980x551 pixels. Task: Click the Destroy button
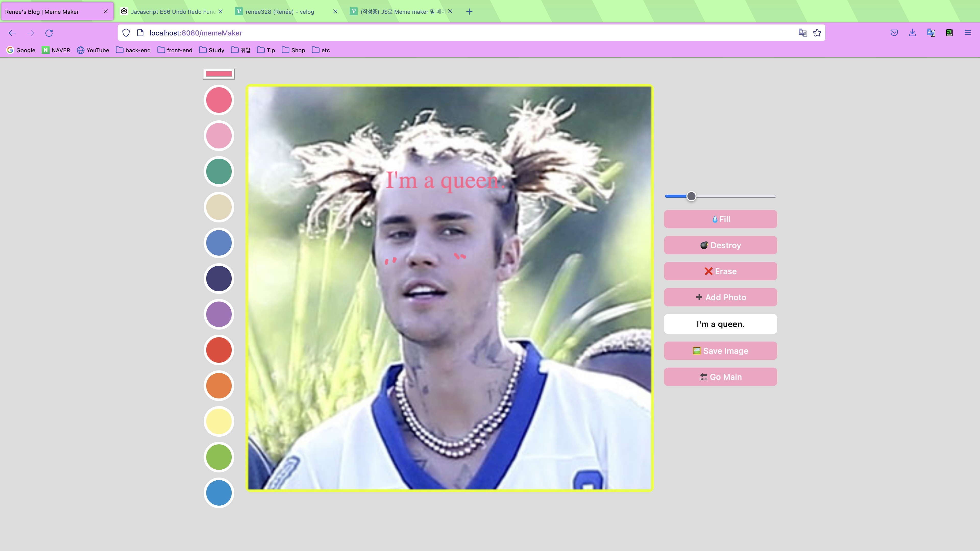click(x=720, y=245)
